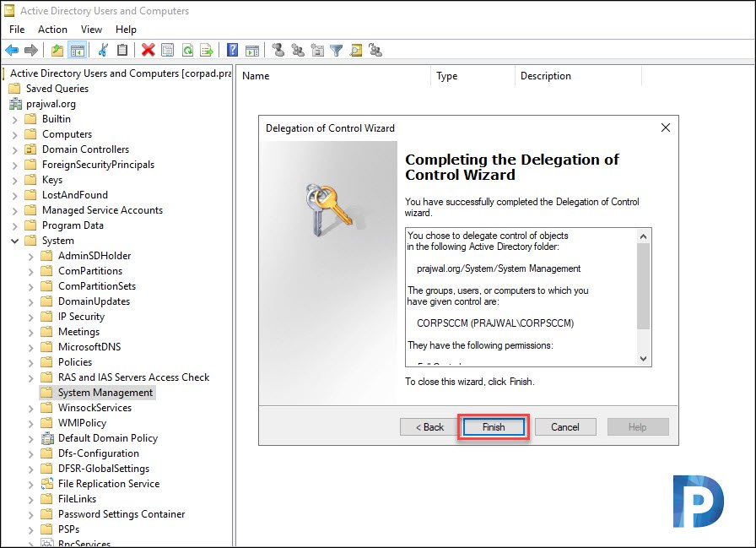Expand the WMIPolicy tree node

(x=31, y=423)
